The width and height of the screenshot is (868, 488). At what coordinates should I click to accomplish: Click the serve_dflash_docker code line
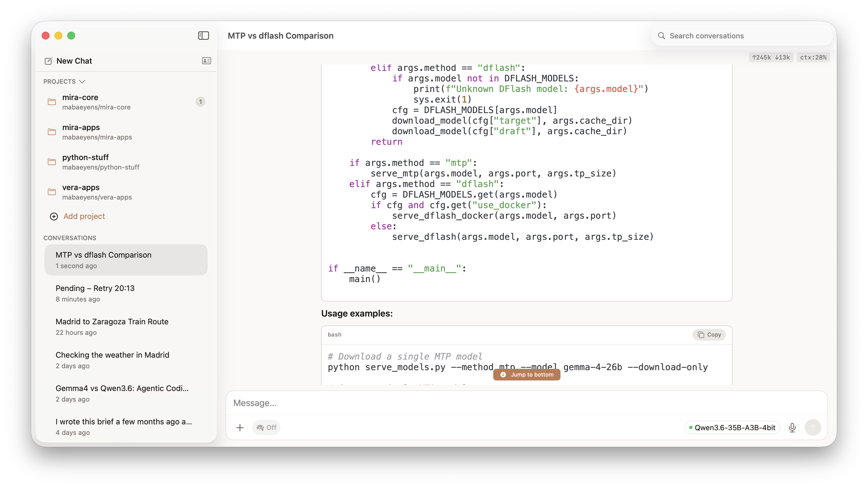coord(504,216)
